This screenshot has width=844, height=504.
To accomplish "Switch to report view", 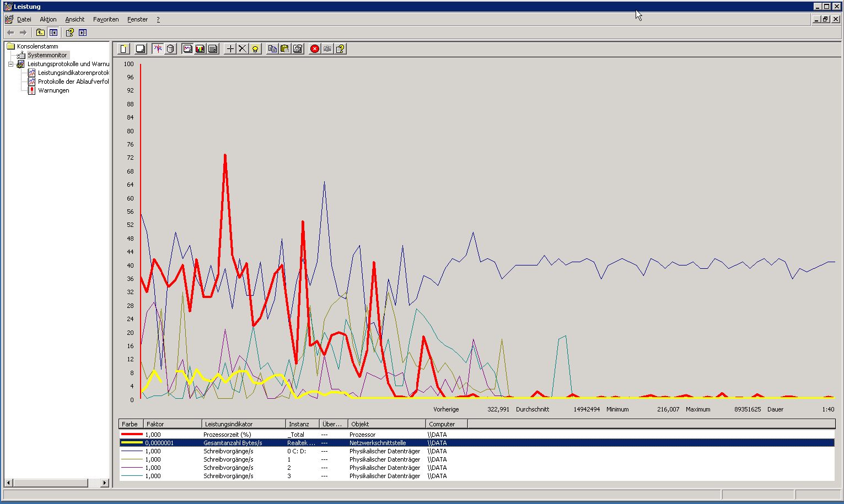I will (212, 48).
